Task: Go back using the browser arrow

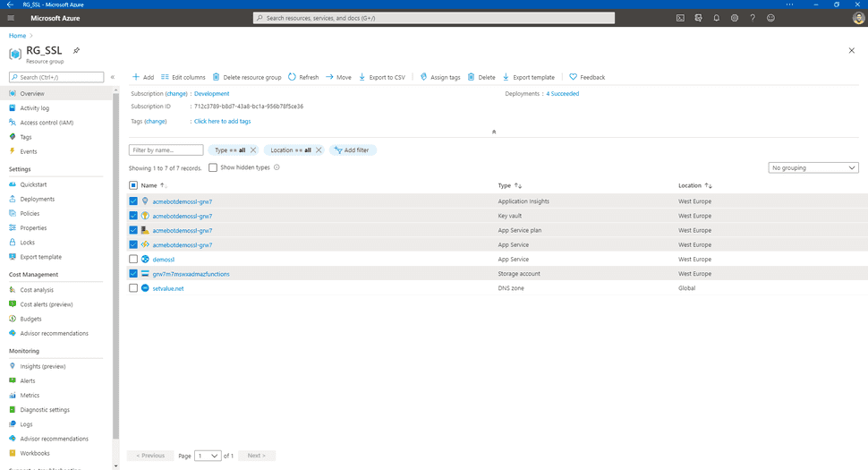Action: (10, 4)
